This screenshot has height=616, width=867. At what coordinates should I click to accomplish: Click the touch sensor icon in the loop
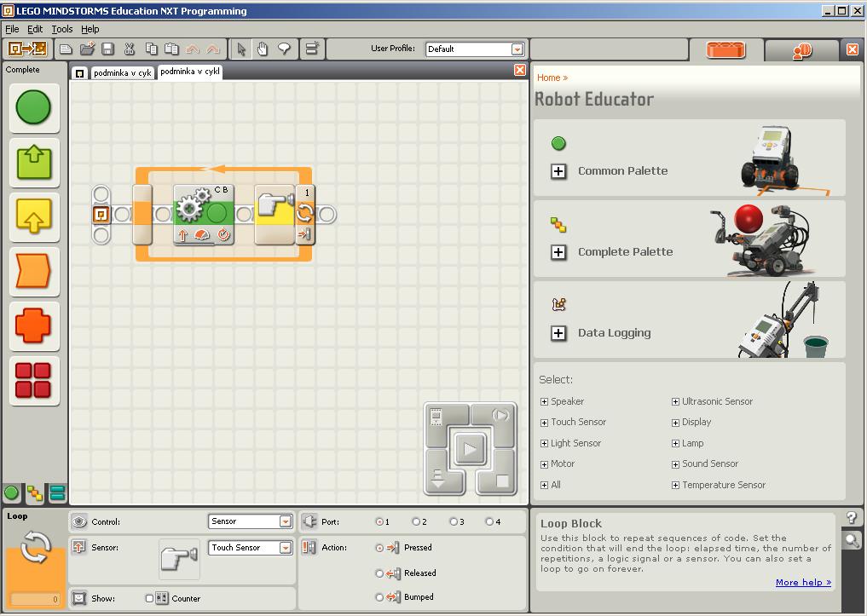coord(275,215)
